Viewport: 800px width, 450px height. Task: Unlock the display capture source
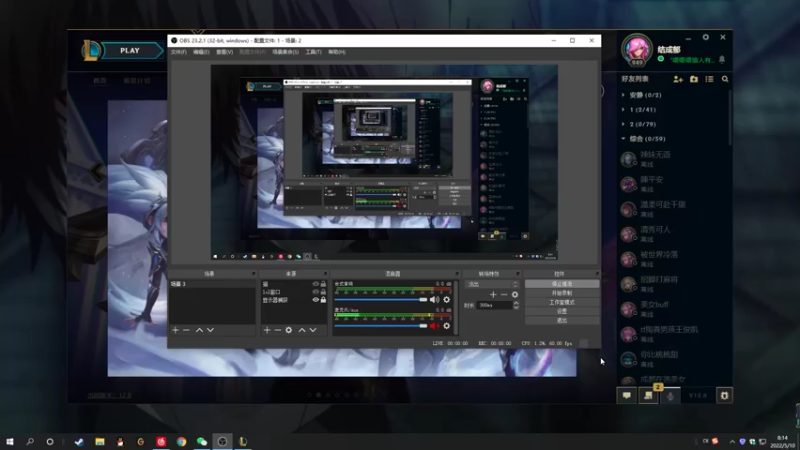point(323,300)
